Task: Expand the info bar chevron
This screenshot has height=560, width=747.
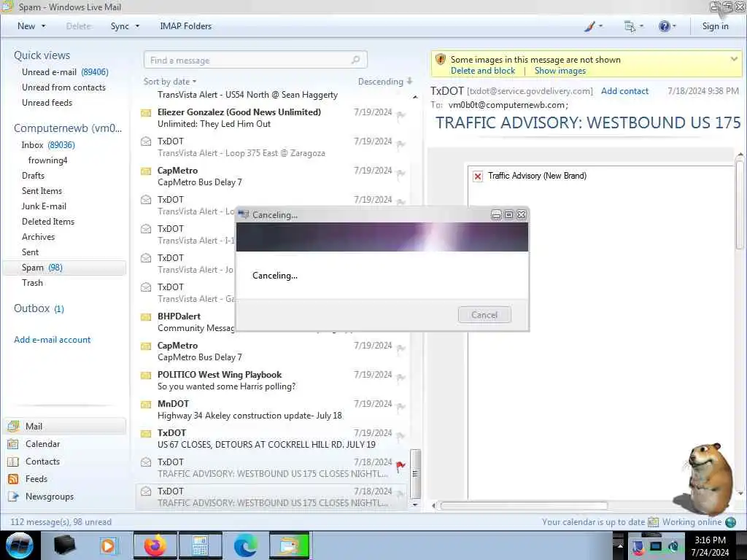Action: coord(734,59)
